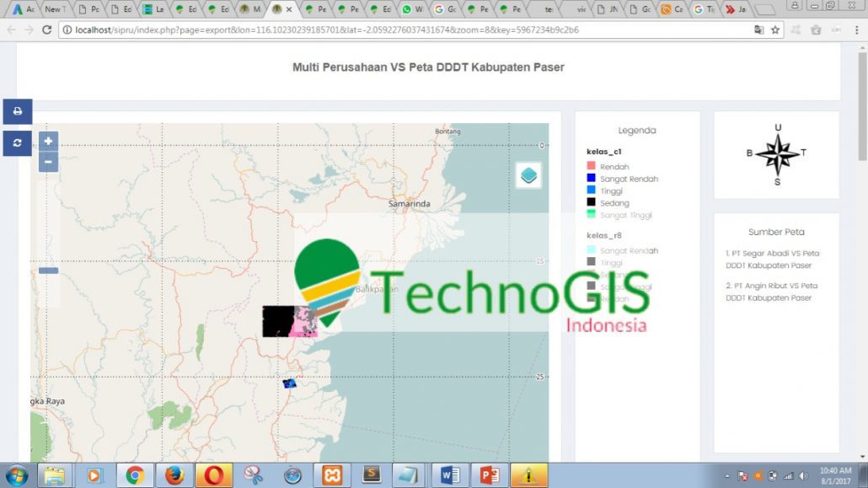The image size is (868, 488).
Task: Click the zoom out minus icon on the map
Action: coord(48,160)
